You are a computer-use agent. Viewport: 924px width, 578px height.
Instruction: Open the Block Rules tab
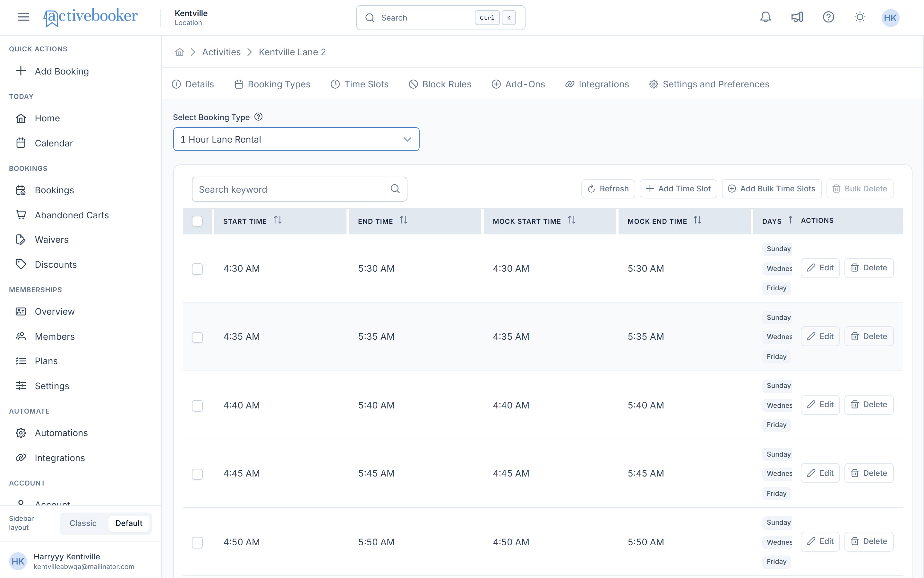click(x=440, y=84)
